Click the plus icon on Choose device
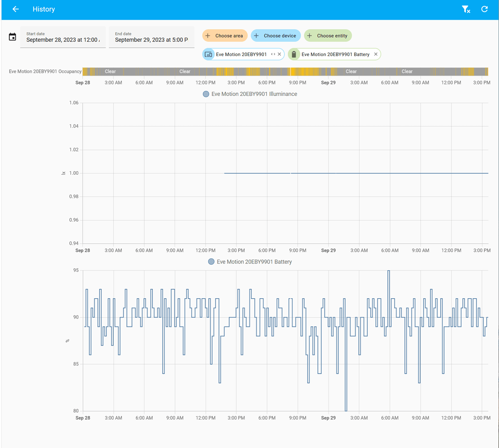The width and height of the screenshot is (499, 448). [256, 35]
